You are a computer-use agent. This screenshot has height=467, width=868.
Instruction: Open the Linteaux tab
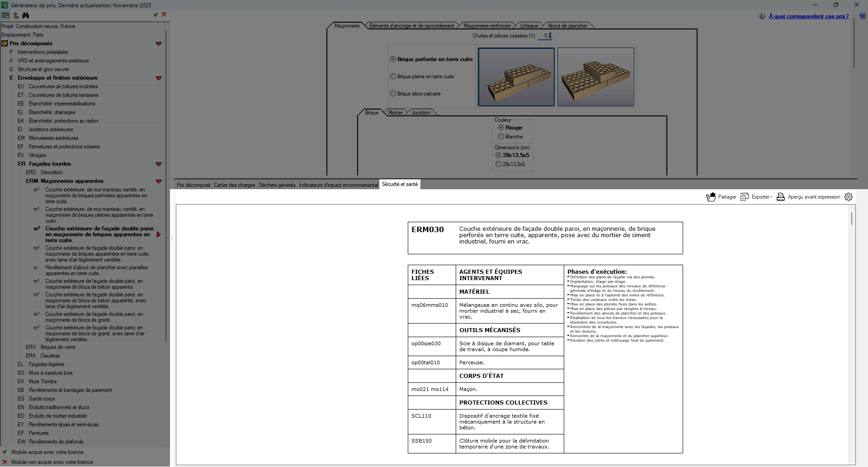point(529,26)
